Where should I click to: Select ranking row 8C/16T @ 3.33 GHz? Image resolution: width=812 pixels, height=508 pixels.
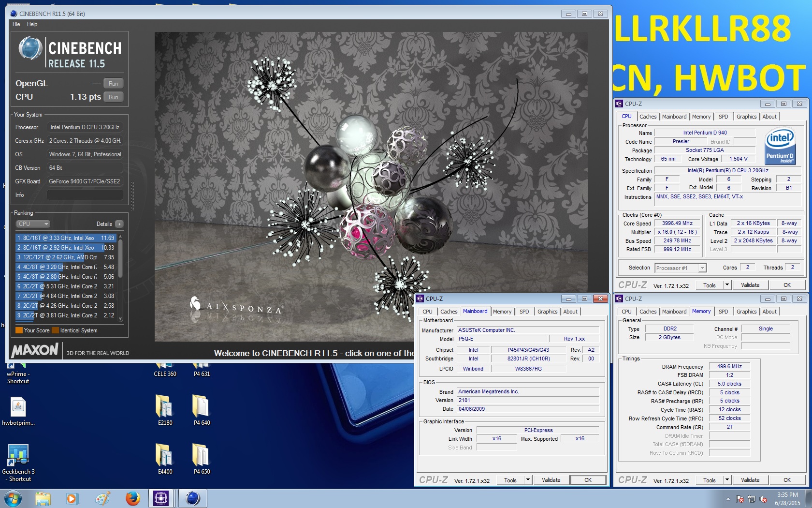tap(66, 238)
